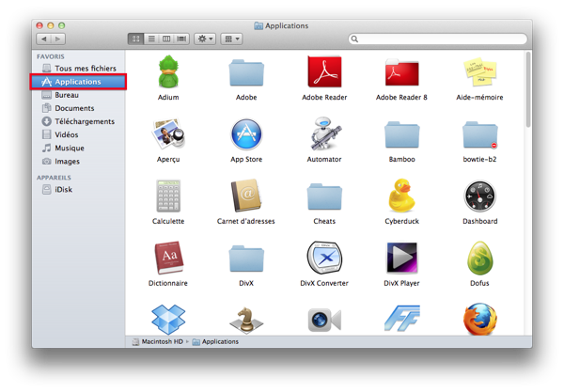
Task: Click Applications in the path bar
Action: (215, 341)
